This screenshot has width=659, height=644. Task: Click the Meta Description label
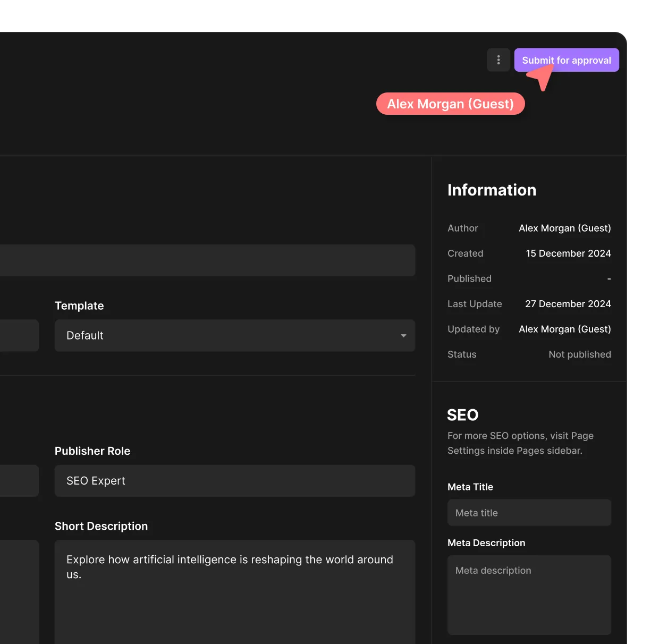tap(486, 543)
